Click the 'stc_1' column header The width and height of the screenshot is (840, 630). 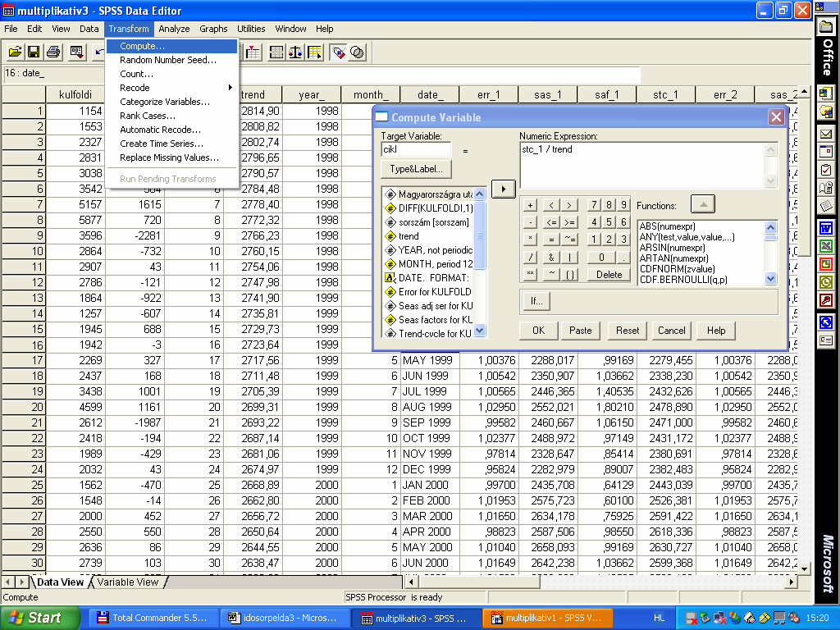point(665,95)
